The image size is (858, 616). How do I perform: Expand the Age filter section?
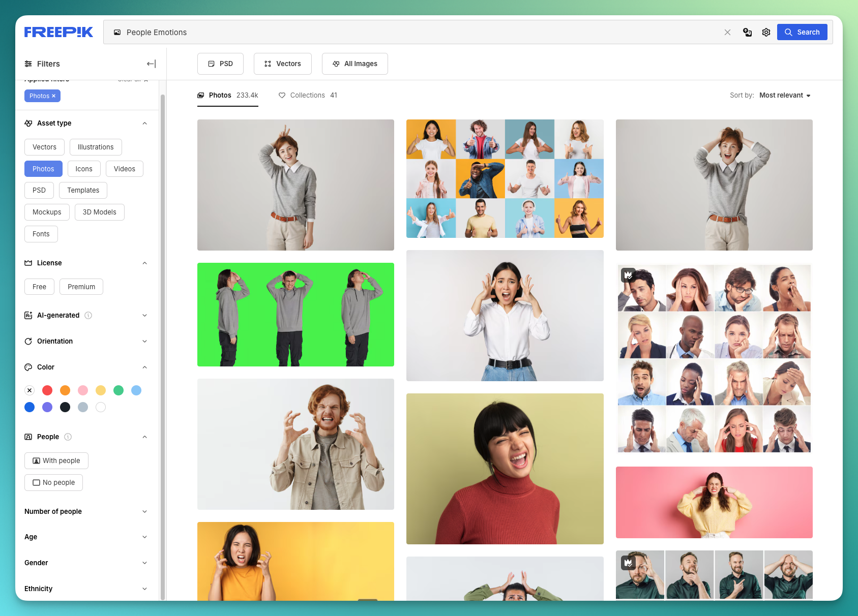click(x=144, y=537)
